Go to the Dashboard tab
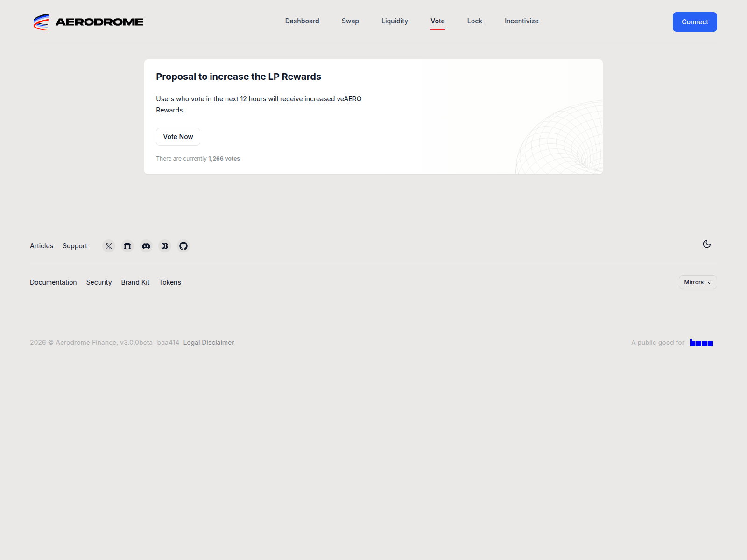Viewport: 747px width, 560px height. 302,21
